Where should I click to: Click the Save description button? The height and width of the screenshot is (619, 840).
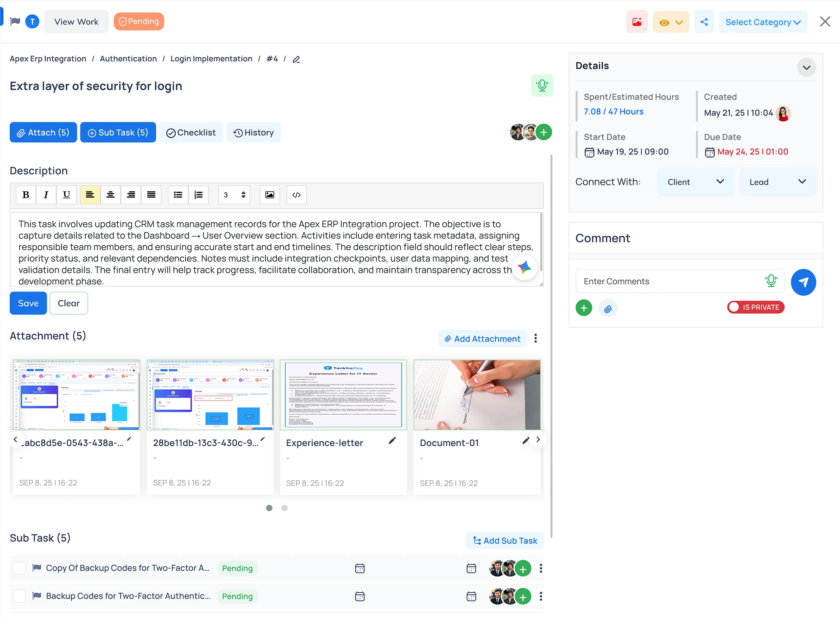(x=28, y=303)
